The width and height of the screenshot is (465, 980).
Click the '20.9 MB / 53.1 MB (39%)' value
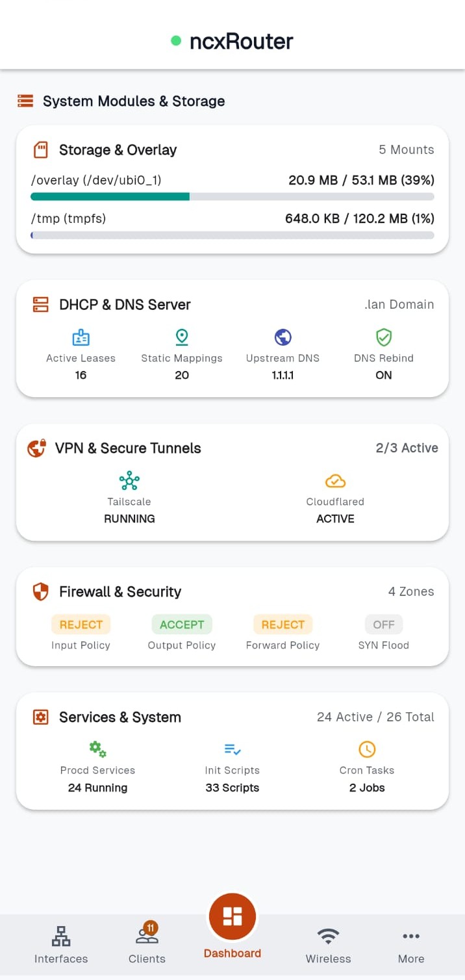(x=361, y=180)
